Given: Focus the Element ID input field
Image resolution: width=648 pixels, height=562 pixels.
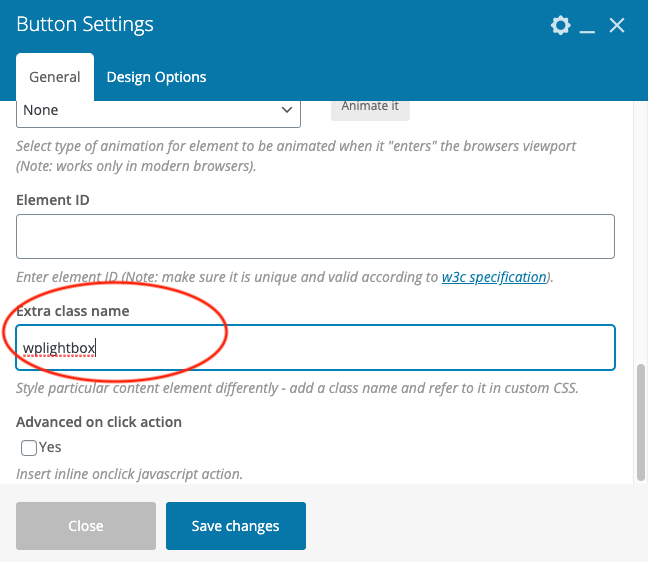Looking at the screenshot, I should click(315, 236).
